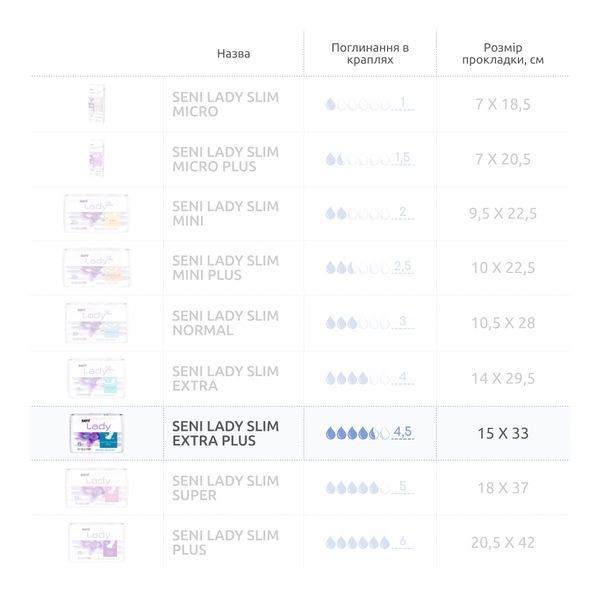The width and height of the screenshot is (600, 600).
Task: Open the Seni Lady Slim Mini package image
Action: 96,213
